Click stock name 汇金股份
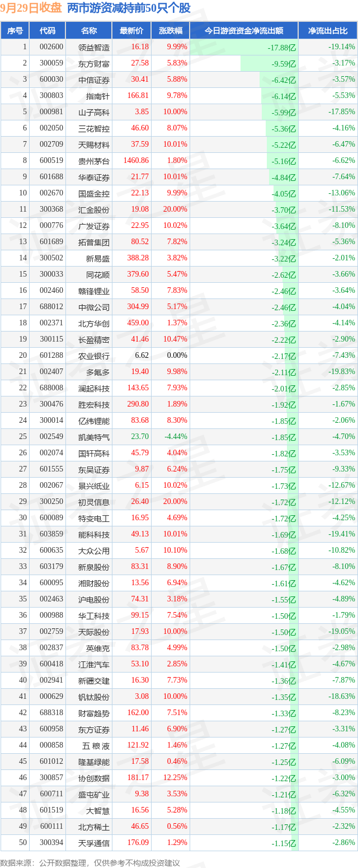The image size is (358, 868). [94, 210]
